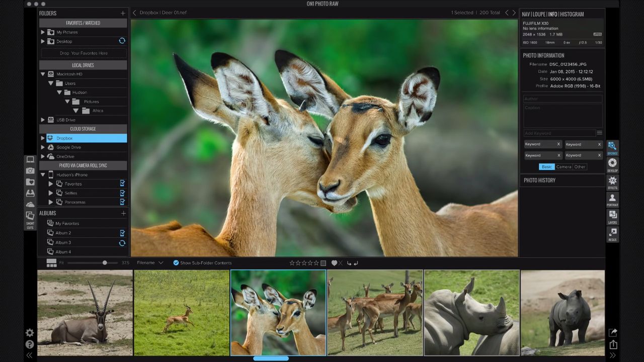The image size is (644, 362).
Task: Click the color label square after stars
Action: point(323,263)
